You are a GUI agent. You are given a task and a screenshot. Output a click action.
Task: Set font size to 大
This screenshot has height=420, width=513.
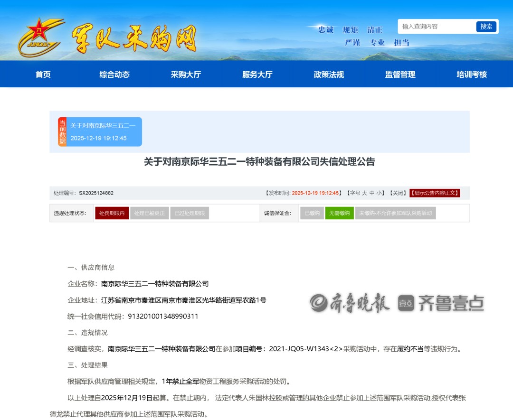click(365, 193)
